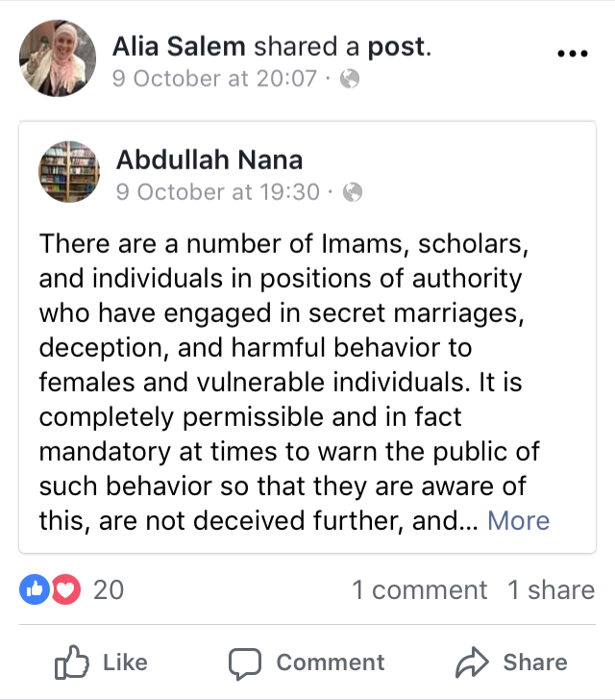This screenshot has height=700, width=615.
Task: Open Abdullah Nana's profile picture
Action: (x=69, y=172)
